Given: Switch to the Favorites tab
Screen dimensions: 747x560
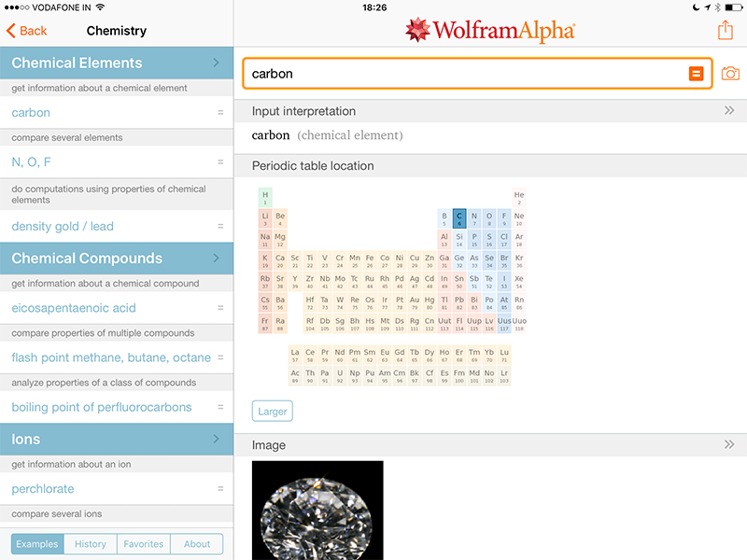Looking at the screenshot, I should point(144,544).
